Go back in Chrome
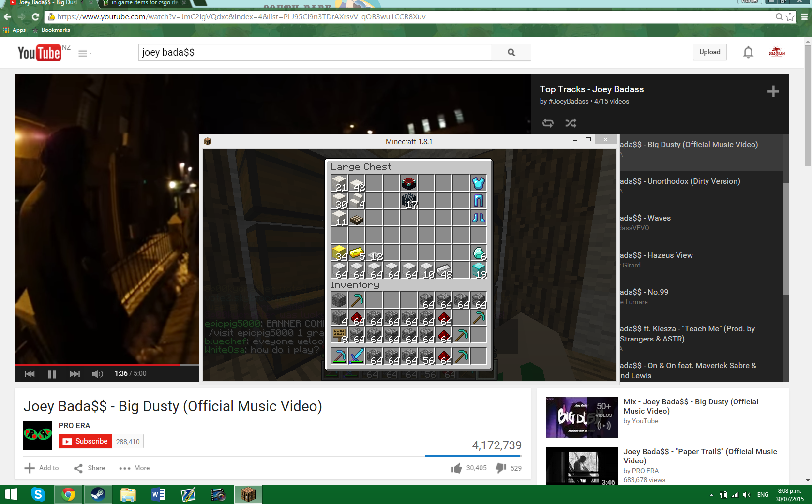Viewport: 812px width, 504px height. pyautogui.click(x=7, y=16)
